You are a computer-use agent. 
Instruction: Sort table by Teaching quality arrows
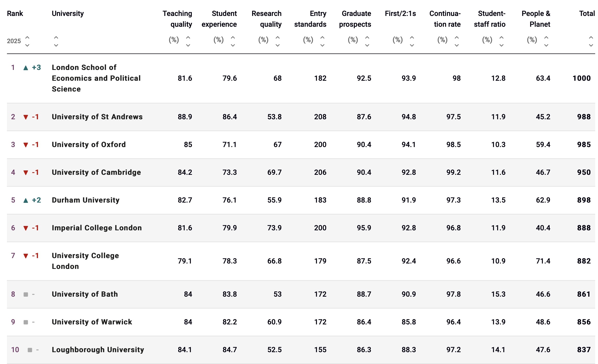pos(188,41)
